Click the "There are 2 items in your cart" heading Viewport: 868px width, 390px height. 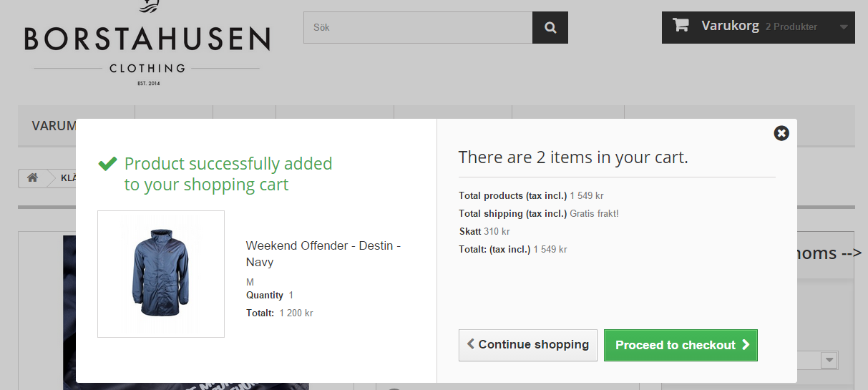coord(573,157)
